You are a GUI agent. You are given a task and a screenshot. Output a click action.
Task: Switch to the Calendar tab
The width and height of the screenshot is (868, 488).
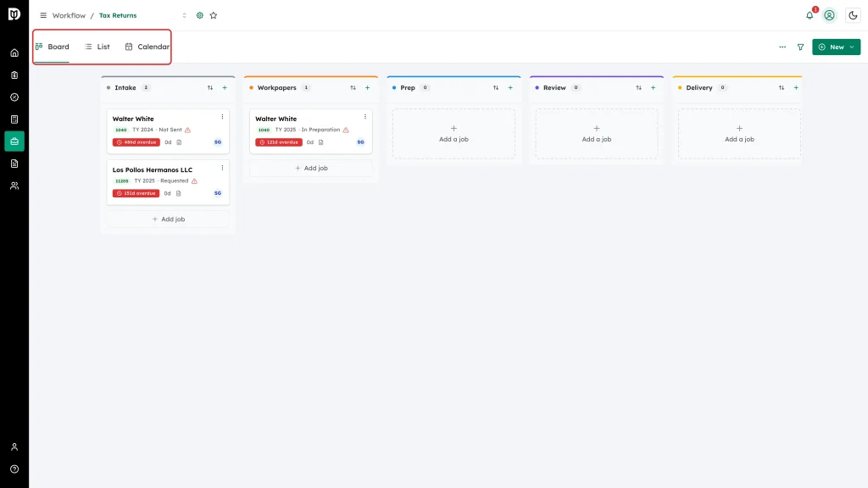pos(147,47)
